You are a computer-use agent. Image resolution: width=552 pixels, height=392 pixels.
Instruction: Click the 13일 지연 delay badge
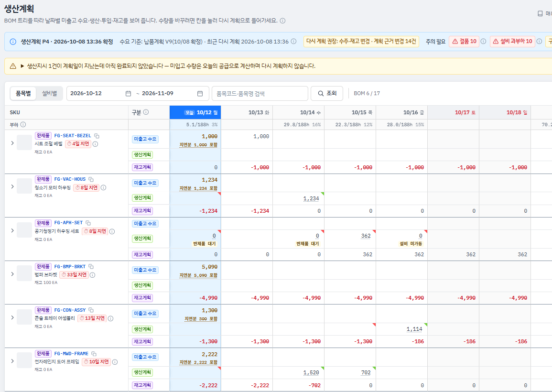point(92,318)
